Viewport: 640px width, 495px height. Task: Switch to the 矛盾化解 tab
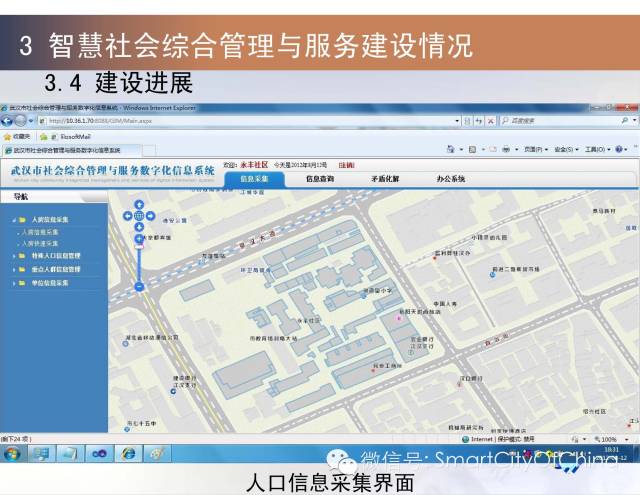pyautogui.click(x=385, y=179)
